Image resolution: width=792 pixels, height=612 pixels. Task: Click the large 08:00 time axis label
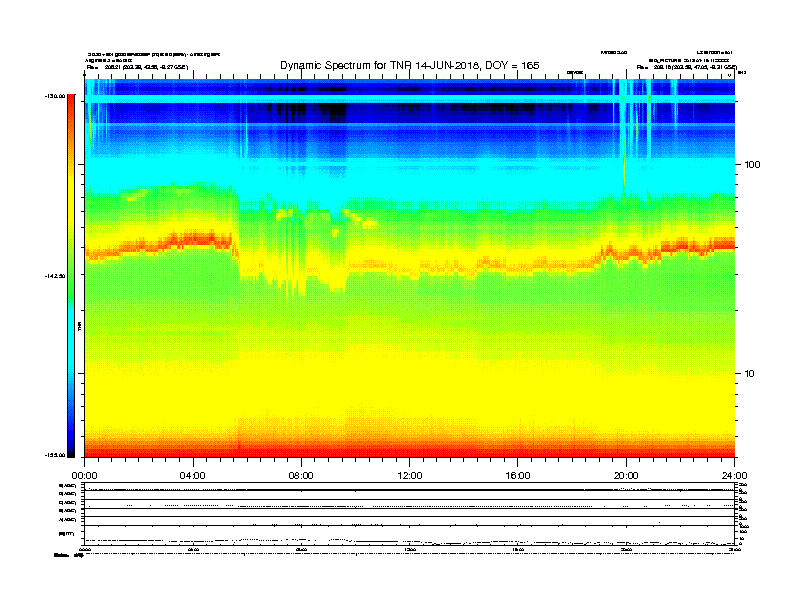pyautogui.click(x=301, y=476)
